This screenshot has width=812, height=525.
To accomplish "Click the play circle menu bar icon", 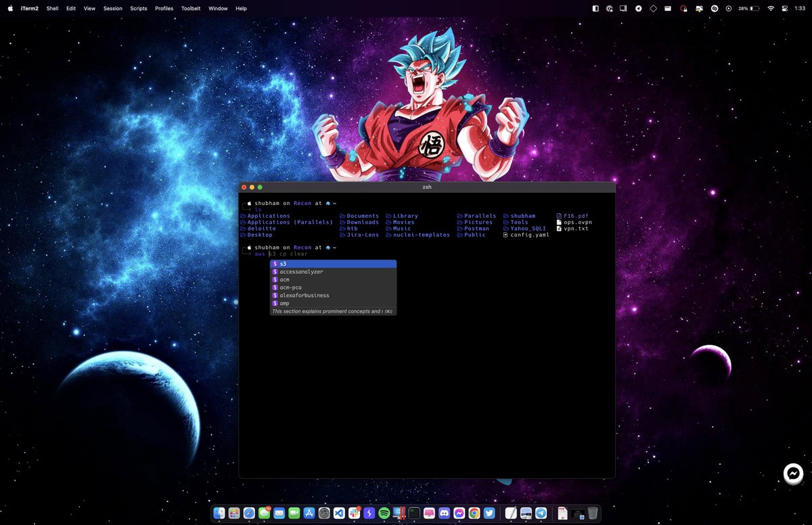I will (x=729, y=9).
